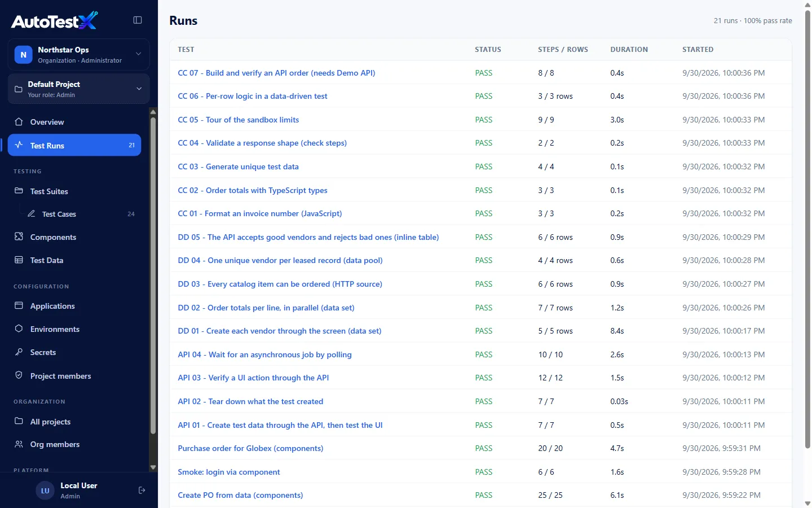Open run Smoke: login via component

click(229, 472)
